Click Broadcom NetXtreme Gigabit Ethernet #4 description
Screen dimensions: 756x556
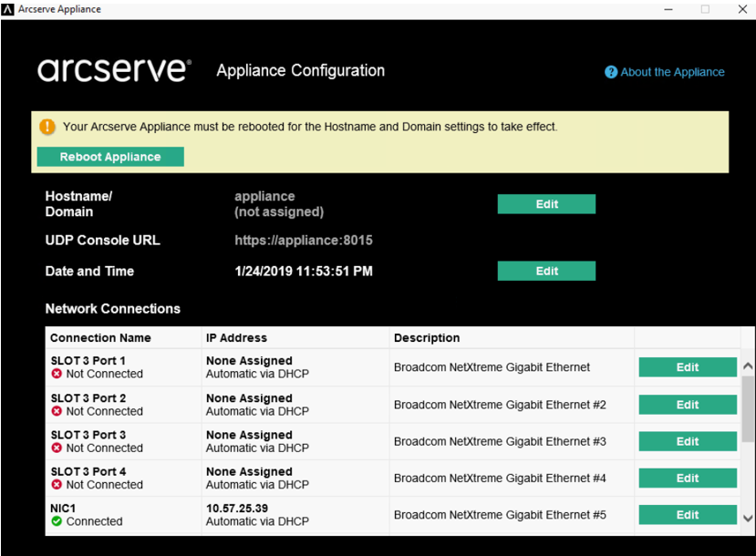click(500, 478)
